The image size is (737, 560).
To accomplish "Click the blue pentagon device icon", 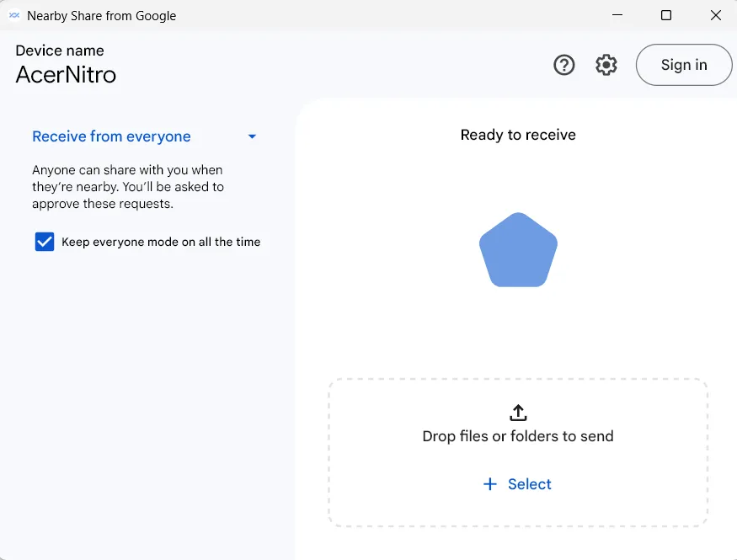I will pyautogui.click(x=518, y=250).
